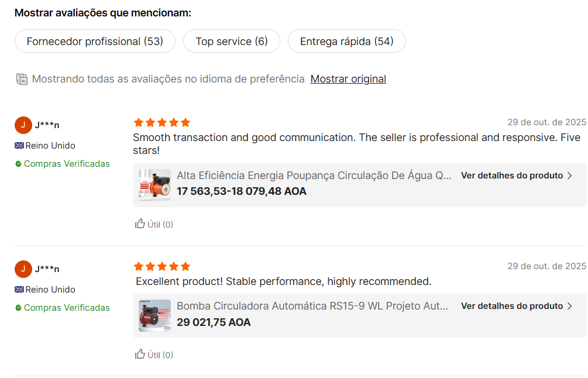
Task: Select the Entrega rápida (54) filter
Action: click(x=346, y=42)
